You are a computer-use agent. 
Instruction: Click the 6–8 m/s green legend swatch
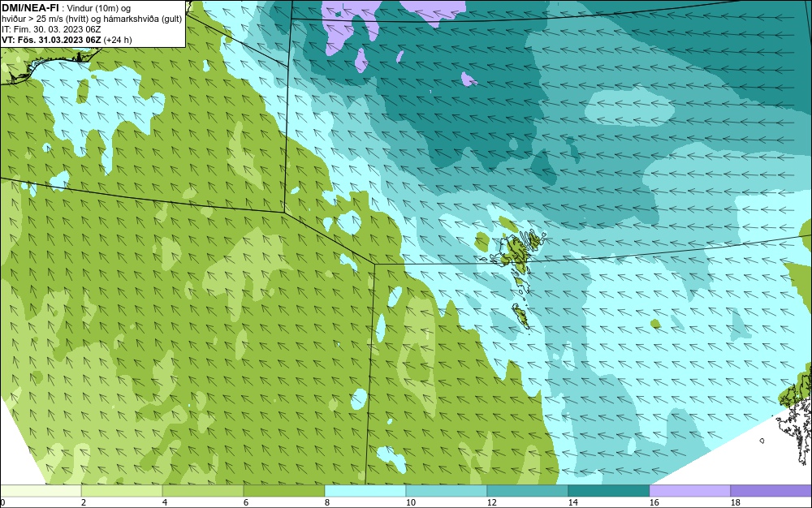(283, 490)
